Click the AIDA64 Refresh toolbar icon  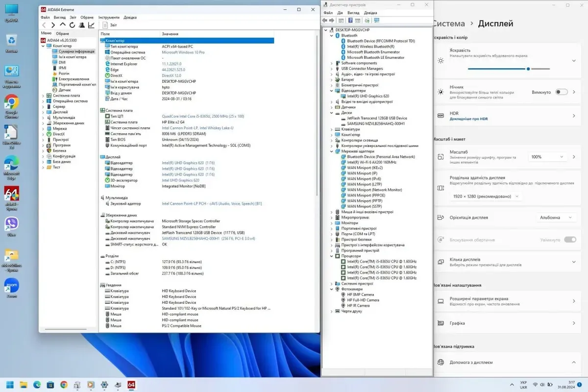tap(72, 25)
